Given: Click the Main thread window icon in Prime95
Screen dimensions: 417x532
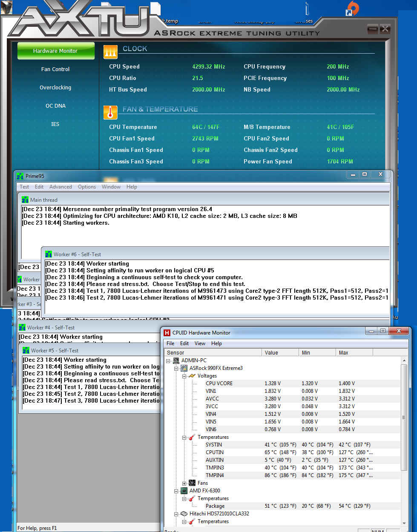Looking at the screenshot, I should tap(25, 200).
